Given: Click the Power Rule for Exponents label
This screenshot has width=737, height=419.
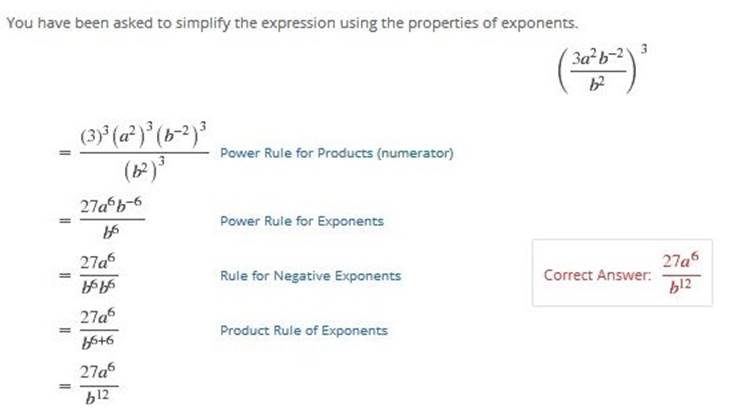Looking at the screenshot, I should pyautogui.click(x=302, y=221).
